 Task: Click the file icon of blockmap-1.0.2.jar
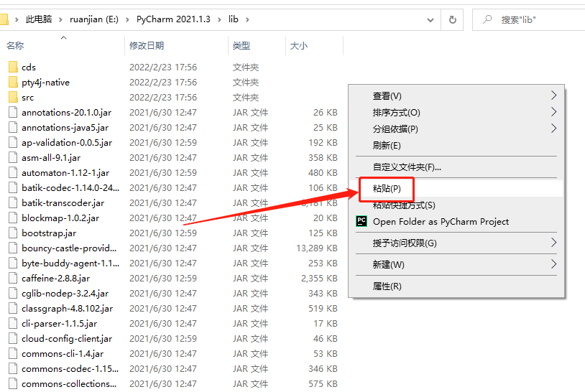(13, 218)
